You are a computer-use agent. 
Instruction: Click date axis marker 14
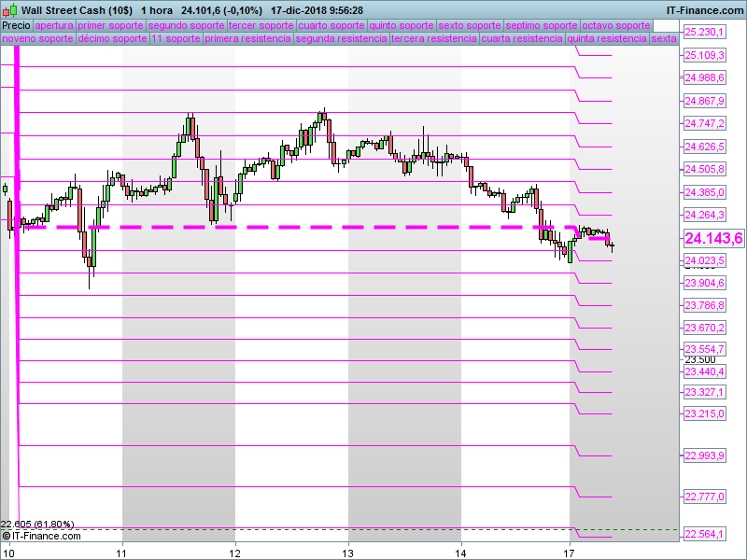tap(460, 553)
